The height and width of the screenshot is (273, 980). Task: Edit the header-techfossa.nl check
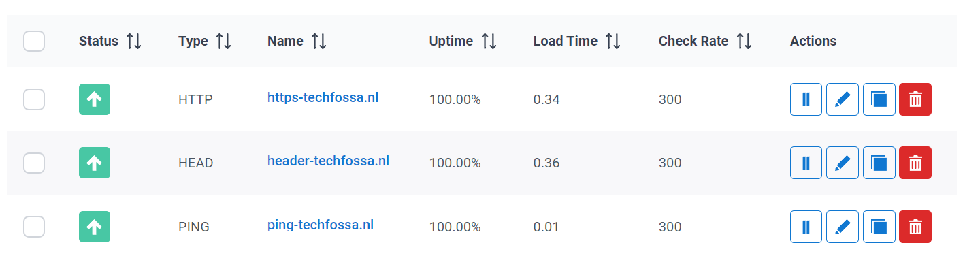[x=843, y=163]
